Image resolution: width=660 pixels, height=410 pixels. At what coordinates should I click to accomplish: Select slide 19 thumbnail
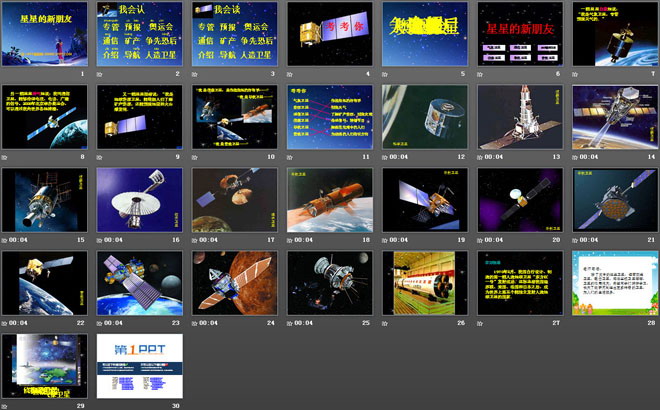tap(425, 200)
